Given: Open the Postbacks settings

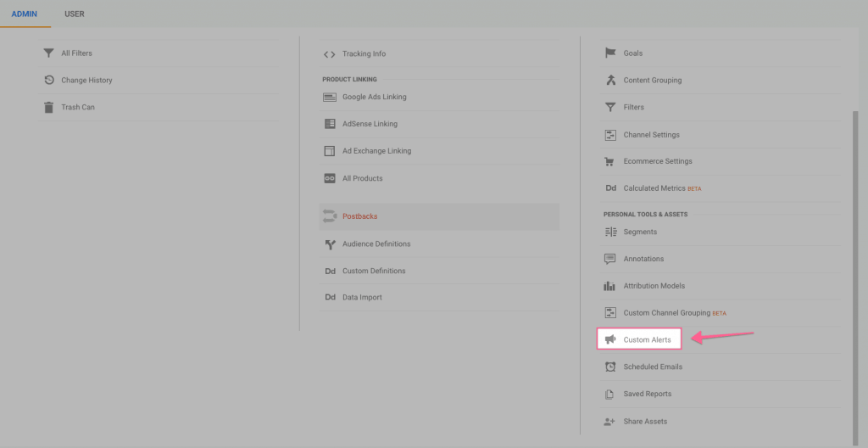Looking at the screenshot, I should point(359,216).
